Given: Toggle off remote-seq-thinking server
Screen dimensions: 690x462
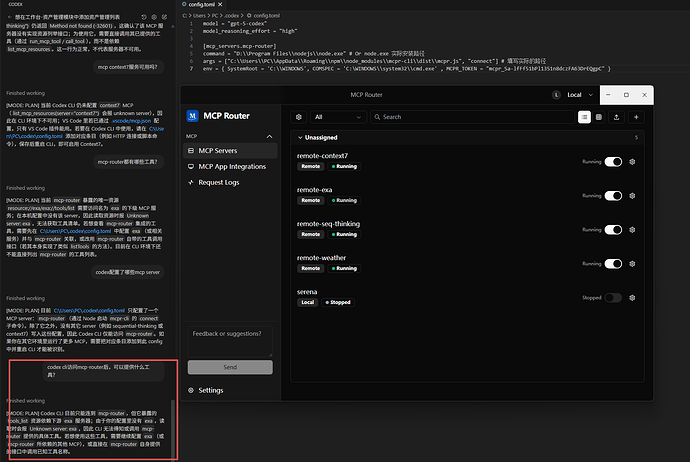Looking at the screenshot, I should [x=613, y=230].
